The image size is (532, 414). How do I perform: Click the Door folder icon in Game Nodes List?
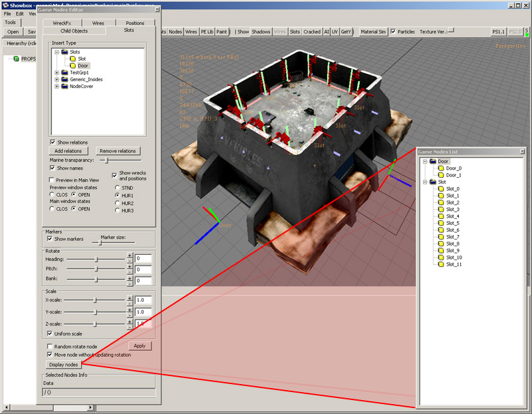[x=433, y=161]
